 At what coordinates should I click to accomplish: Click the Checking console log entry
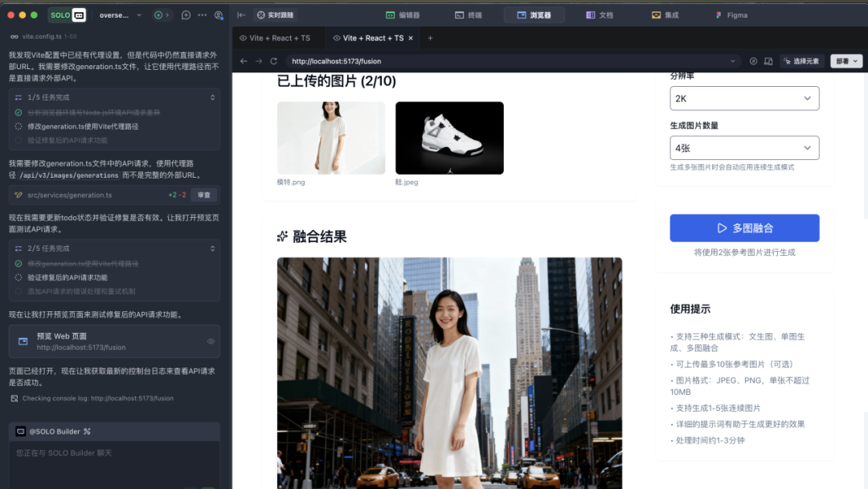92,398
